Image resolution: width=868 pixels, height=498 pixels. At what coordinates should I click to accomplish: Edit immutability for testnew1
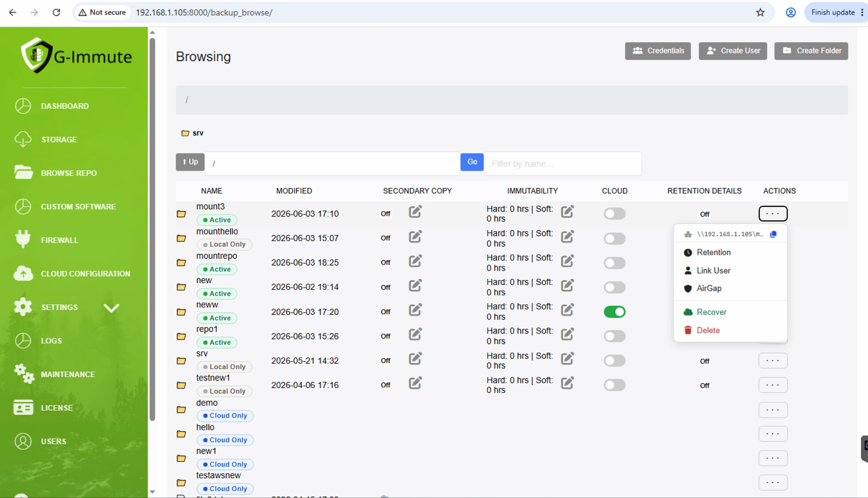567,383
